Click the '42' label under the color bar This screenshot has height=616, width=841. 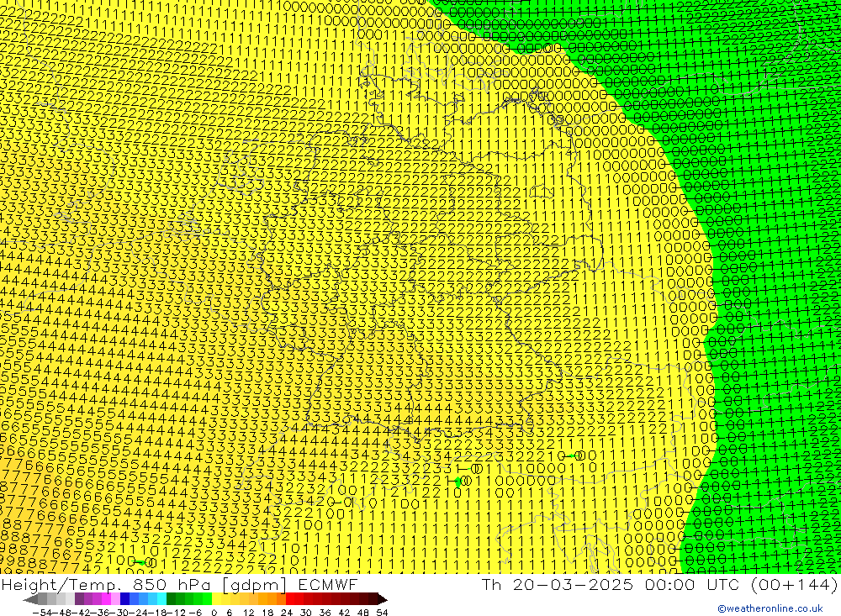click(x=344, y=613)
